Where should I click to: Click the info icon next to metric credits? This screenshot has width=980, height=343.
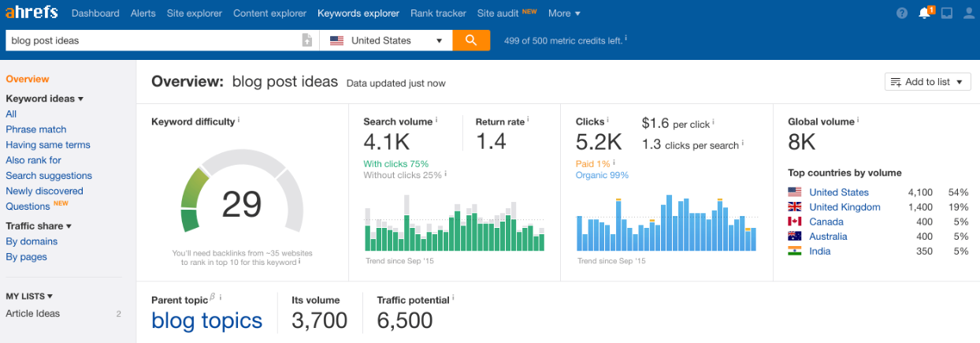click(x=626, y=38)
